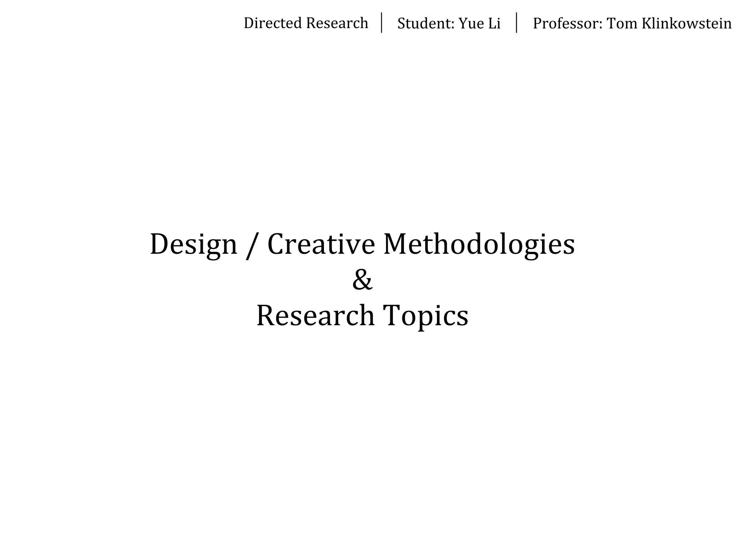Select 'Student: Yue Li' header text
The width and height of the screenshot is (747, 560).
click(x=449, y=24)
